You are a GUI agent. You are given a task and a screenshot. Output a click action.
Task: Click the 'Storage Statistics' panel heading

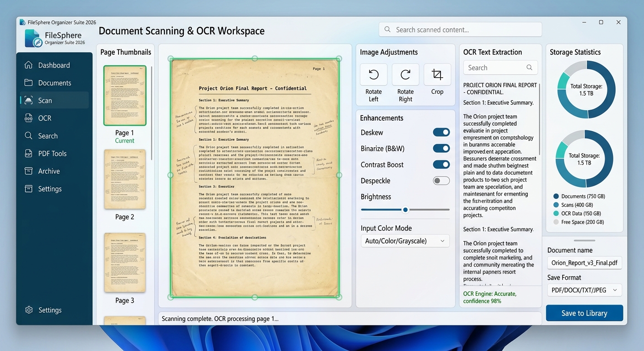click(x=575, y=52)
